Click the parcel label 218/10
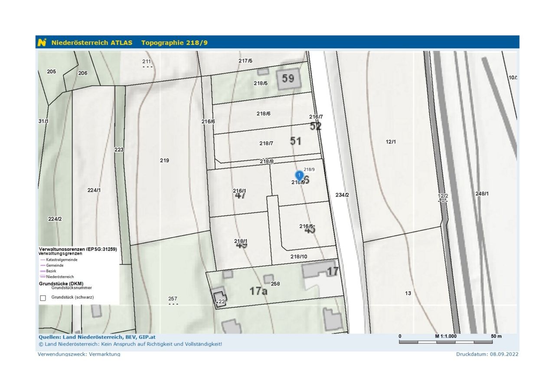This screenshot has width=555, height=392. 299,257
